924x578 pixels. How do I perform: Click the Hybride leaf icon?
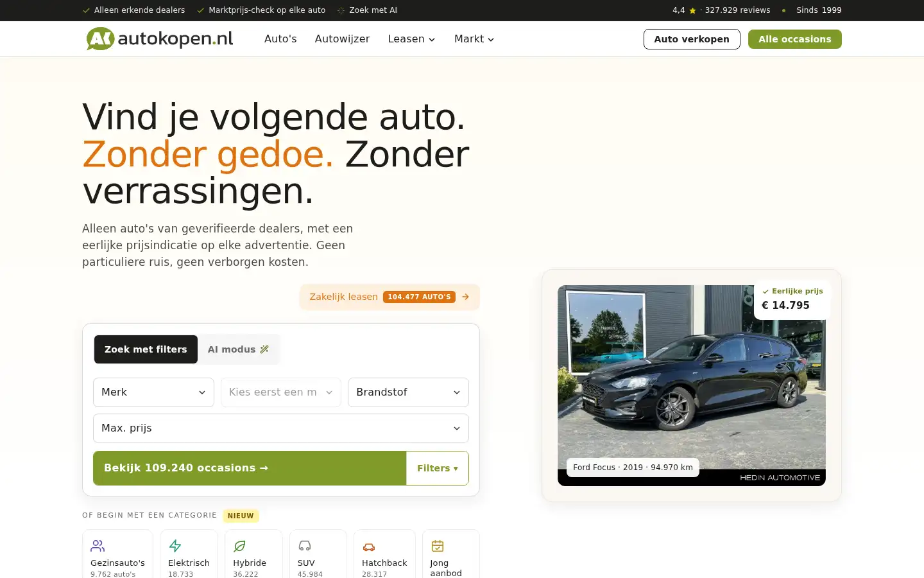click(x=240, y=546)
